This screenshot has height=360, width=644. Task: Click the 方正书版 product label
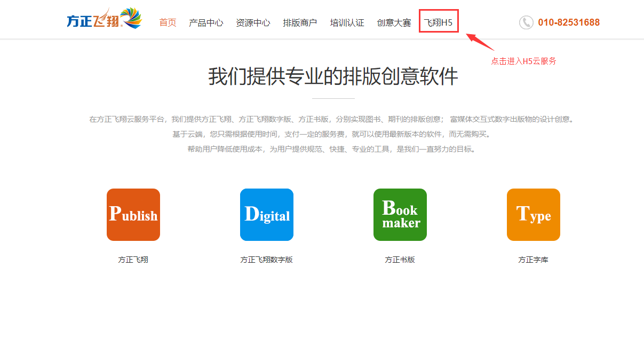click(x=400, y=260)
